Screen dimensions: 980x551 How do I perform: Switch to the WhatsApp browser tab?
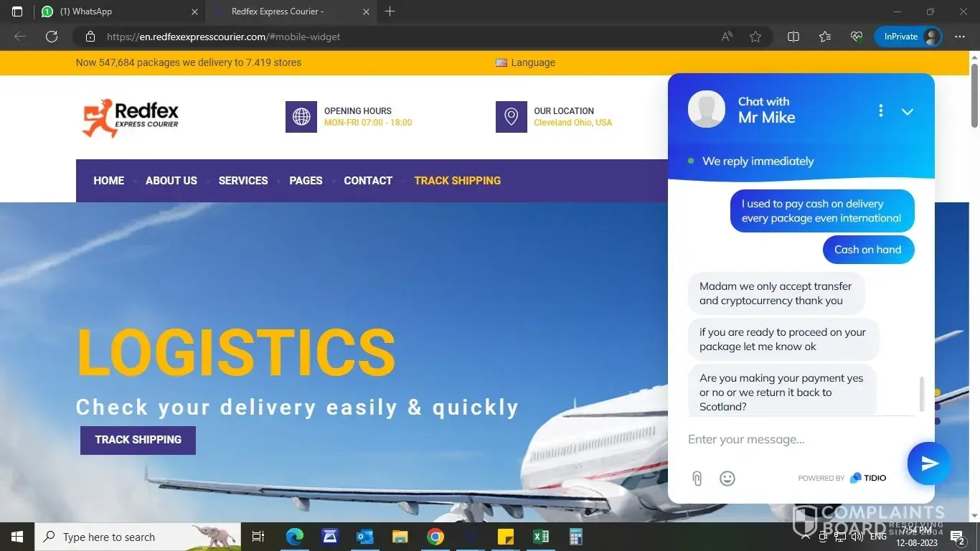[x=118, y=11]
